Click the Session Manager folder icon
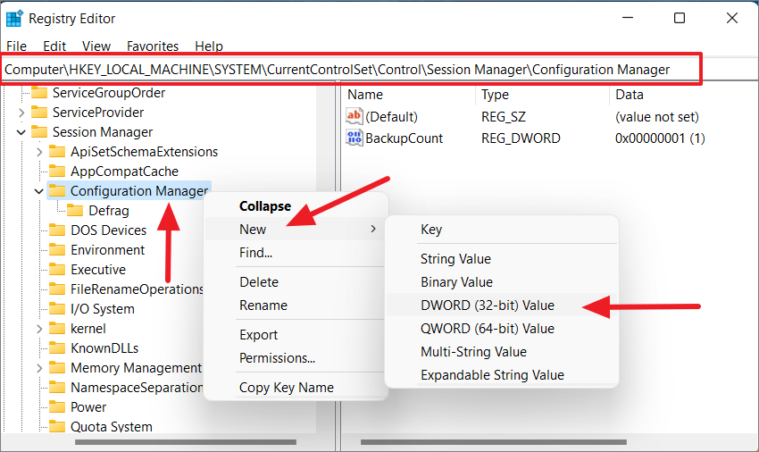Image resolution: width=759 pixels, height=452 pixels. (39, 132)
